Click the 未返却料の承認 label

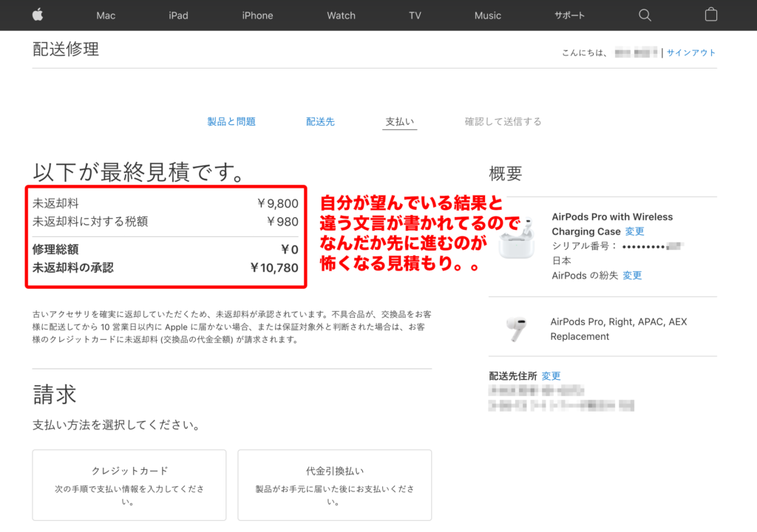(73, 268)
